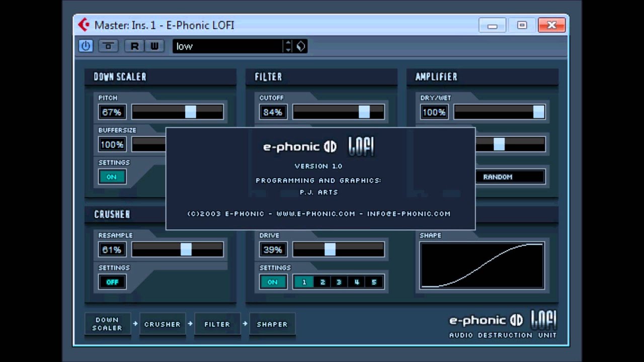This screenshot has height=362, width=644.
Task: Select the PITCH 67% value box
Action: pos(112,112)
